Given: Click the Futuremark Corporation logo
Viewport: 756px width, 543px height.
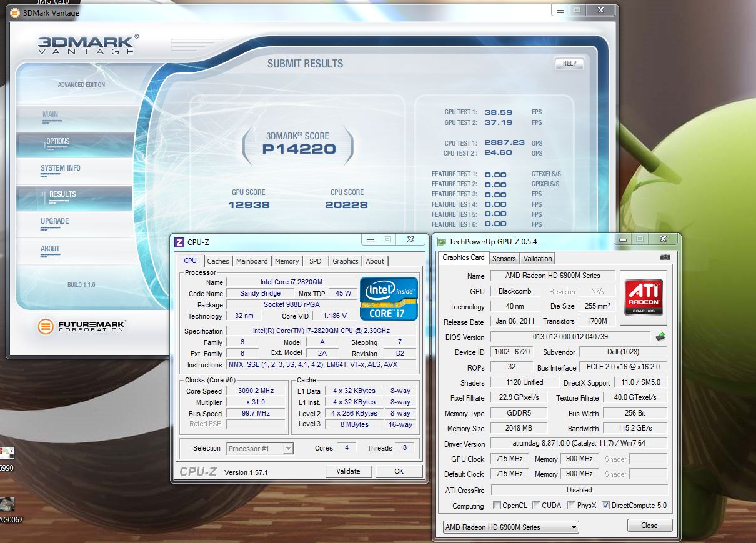Looking at the screenshot, I should coord(81,326).
